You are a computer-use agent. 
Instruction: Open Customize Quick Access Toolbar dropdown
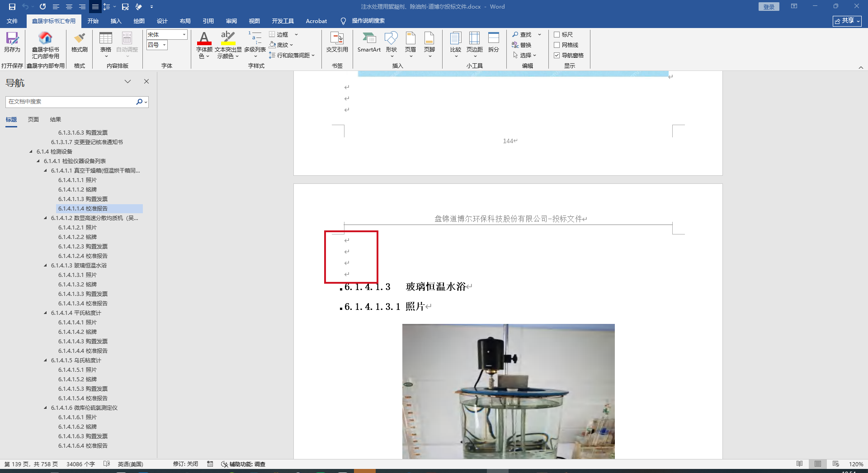point(151,7)
